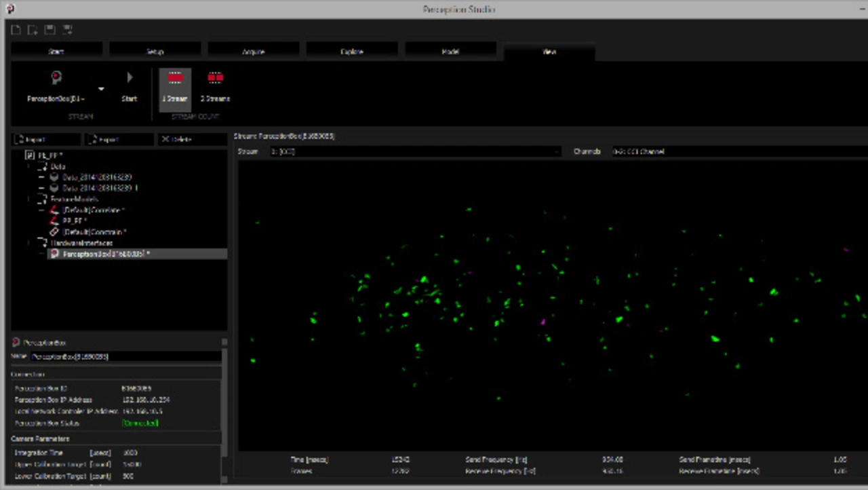
Task: Click the New project icon in top toolbar
Action: [x=16, y=29]
